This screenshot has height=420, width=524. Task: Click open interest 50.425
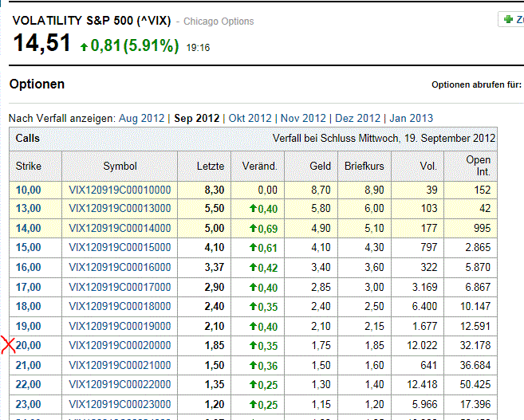click(475, 384)
